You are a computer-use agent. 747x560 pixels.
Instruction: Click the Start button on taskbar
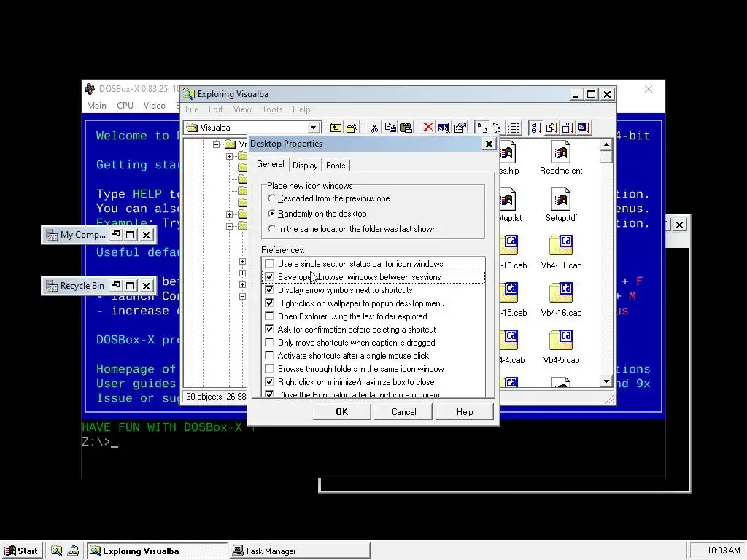tap(22, 551)
